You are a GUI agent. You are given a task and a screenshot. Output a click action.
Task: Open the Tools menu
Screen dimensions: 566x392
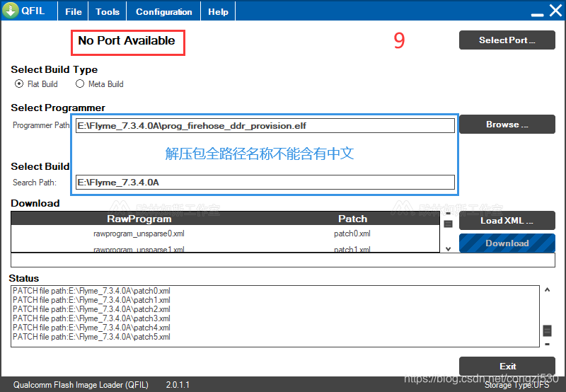coord(108,11)
